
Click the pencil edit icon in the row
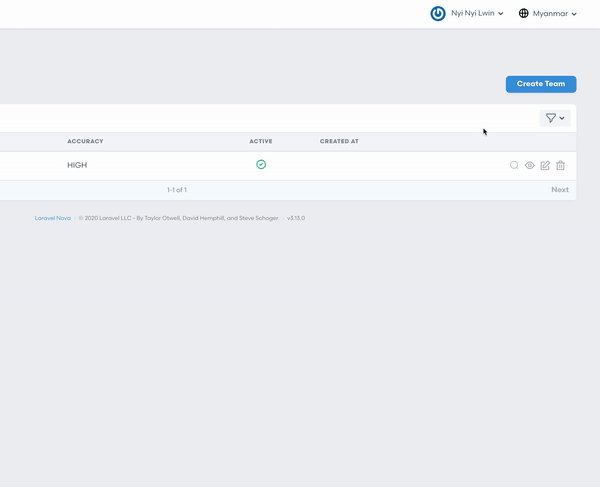[545, 165]
